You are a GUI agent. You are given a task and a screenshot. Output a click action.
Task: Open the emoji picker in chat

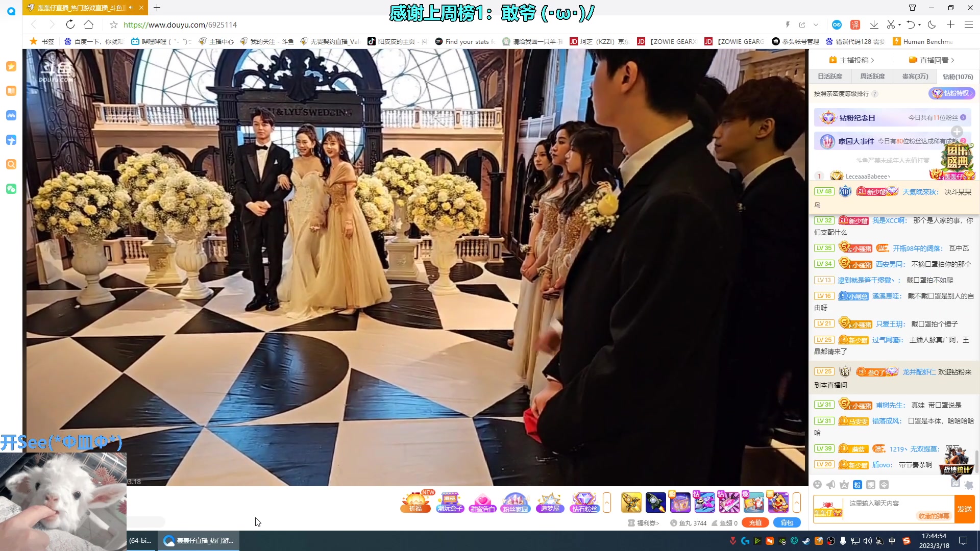818,485
